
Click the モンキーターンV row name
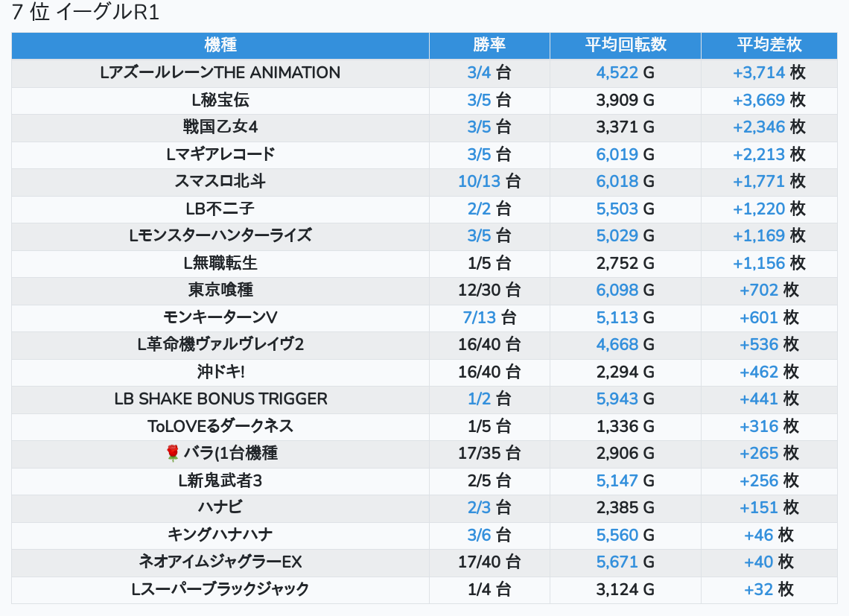click(220, 318)
